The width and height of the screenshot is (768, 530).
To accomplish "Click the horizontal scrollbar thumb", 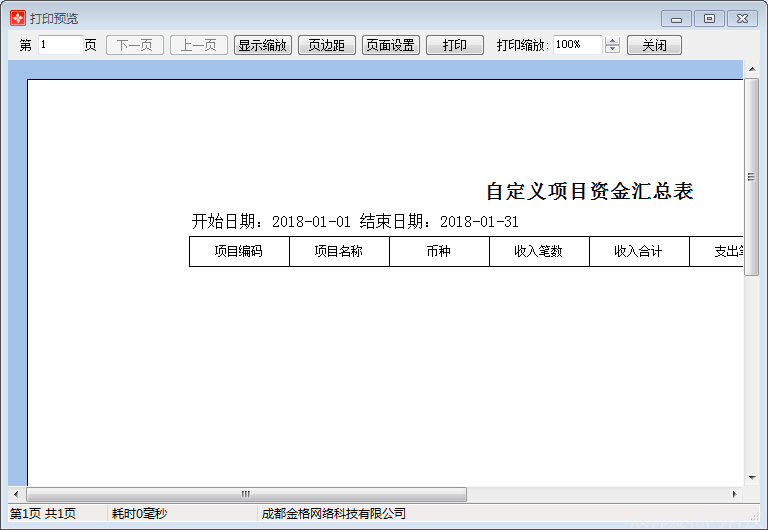I will tap(245, 494).
